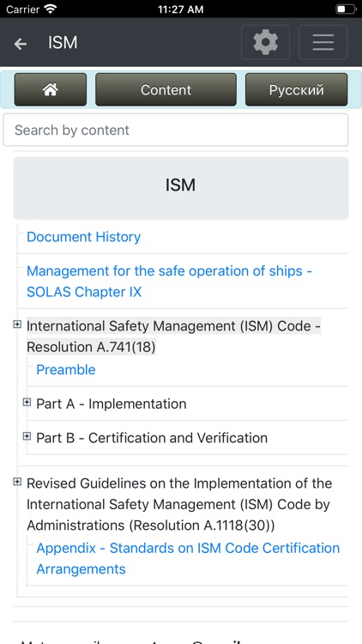Viewport: 362px width, 644px height.
Task: Toggle the International Safety Management Code tree node
Action: (17, 325)
